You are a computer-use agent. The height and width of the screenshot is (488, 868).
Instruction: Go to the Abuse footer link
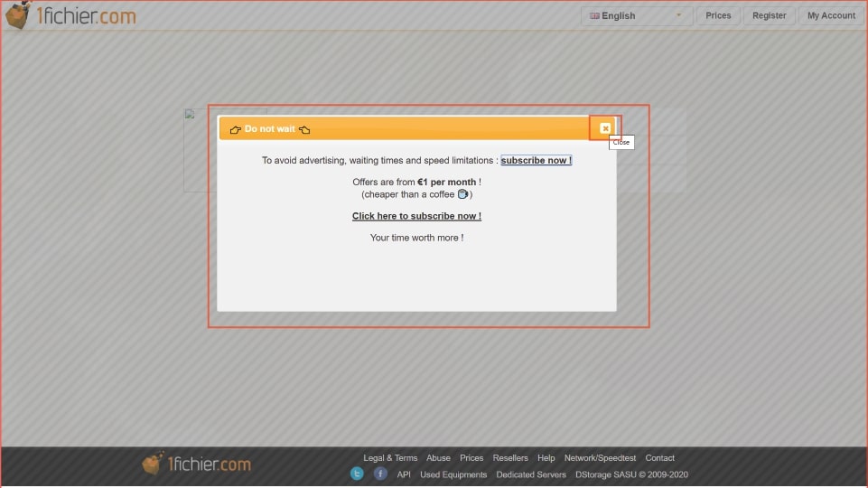click(438, 458)
